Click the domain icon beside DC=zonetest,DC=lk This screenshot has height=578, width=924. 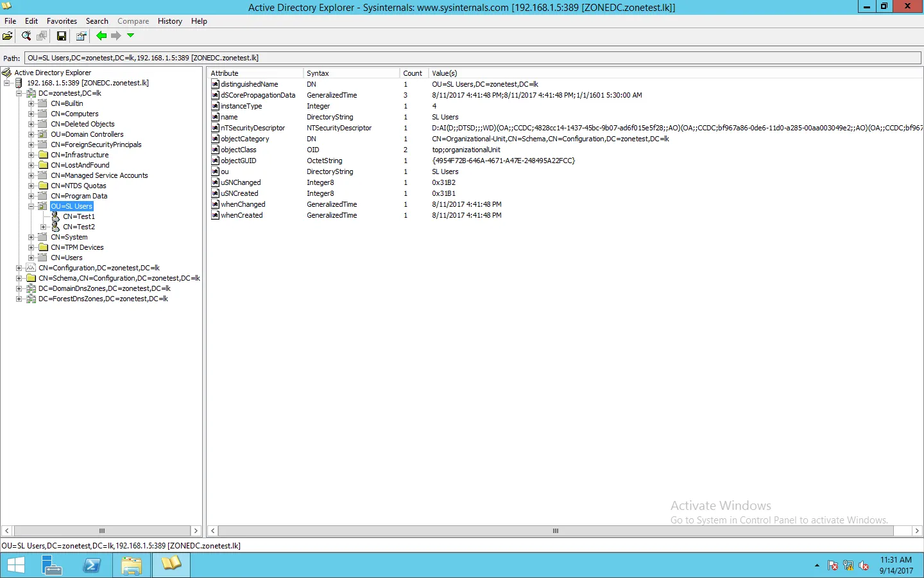pos(31,93)
